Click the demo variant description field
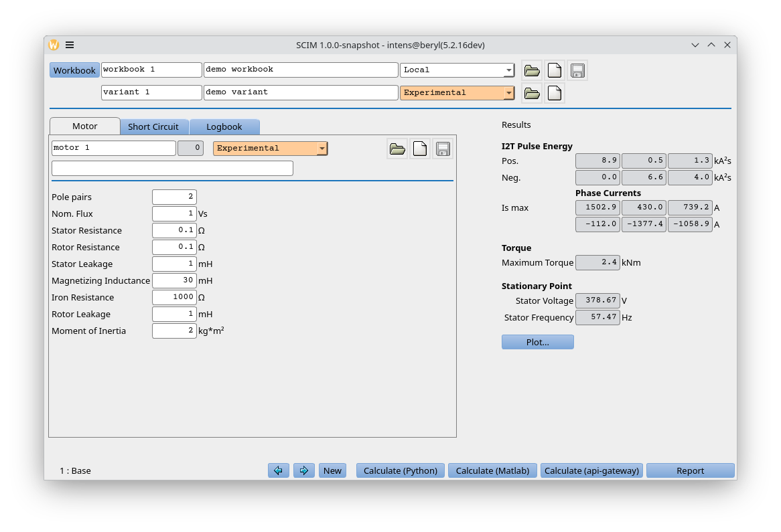The image size is (781, 532). pyautogui.click(x=301, y=92)
